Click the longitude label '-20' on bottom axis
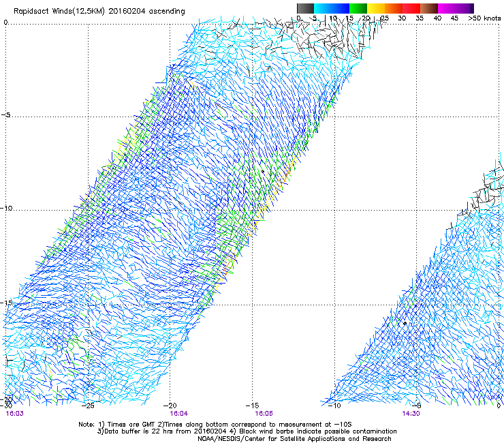Image resolution: width=504 pixels, height=443 pixels. click(170, 406)
